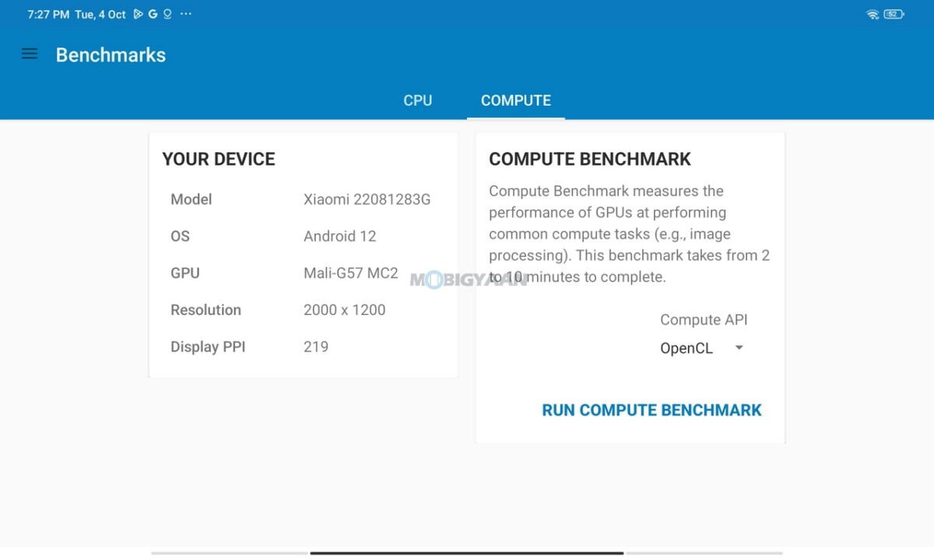The height and width of the screenshot is (560, 934).
Task: Click the time 7:27 PM in status bar
Action: coord(47,14)
